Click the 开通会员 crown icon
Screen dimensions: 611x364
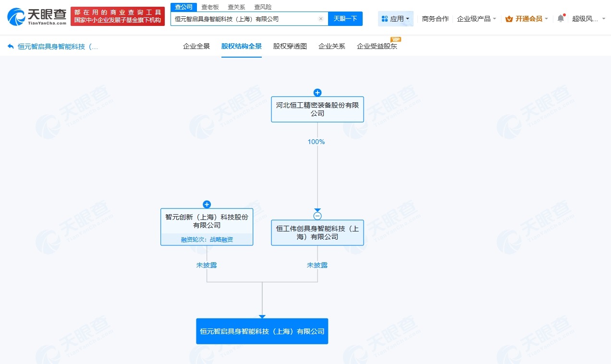click(508, 18)
